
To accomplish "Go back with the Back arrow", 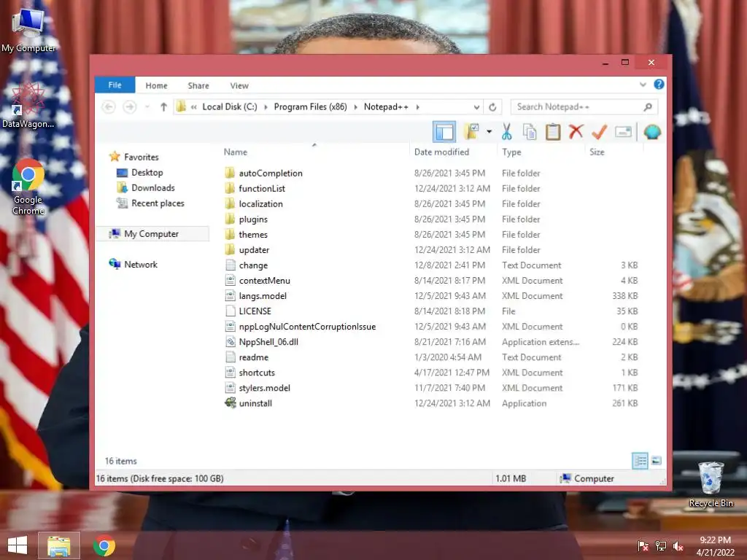I will (x=109, y=107).
